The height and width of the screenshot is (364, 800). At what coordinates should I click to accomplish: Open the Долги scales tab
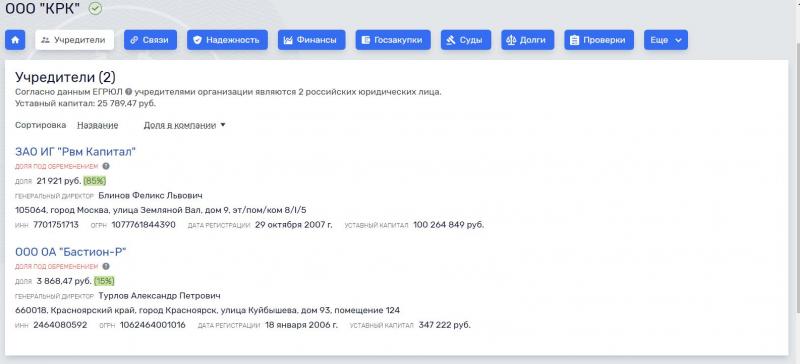pyautogui.click(x=528, y=40)
